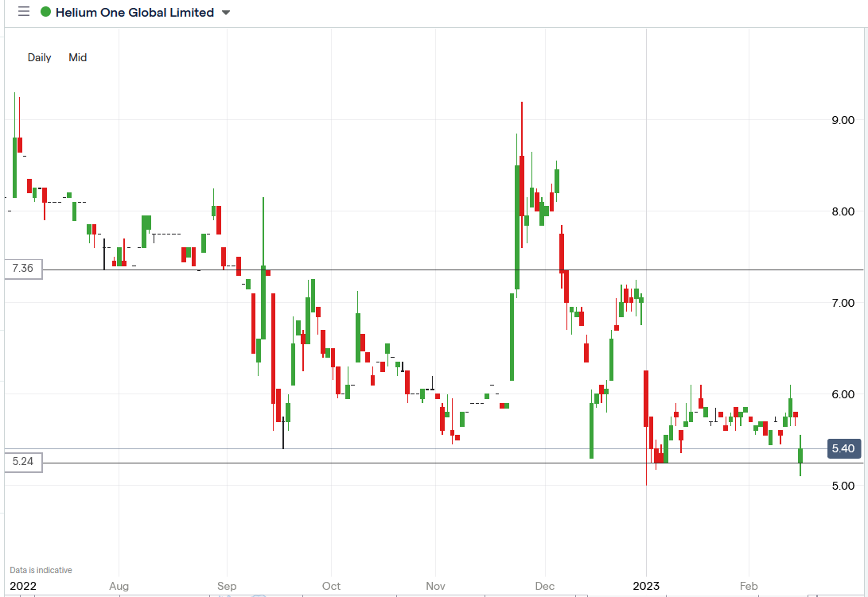Click the 2023 date axis label
The width and height of the screenshot is (868, 597).
click(646, 586)
